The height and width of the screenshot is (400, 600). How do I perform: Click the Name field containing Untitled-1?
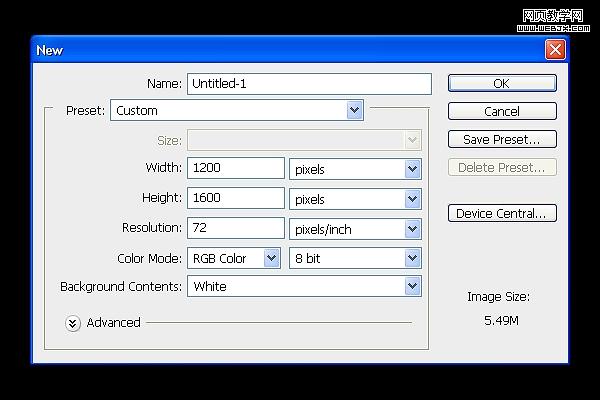[309, 84]
